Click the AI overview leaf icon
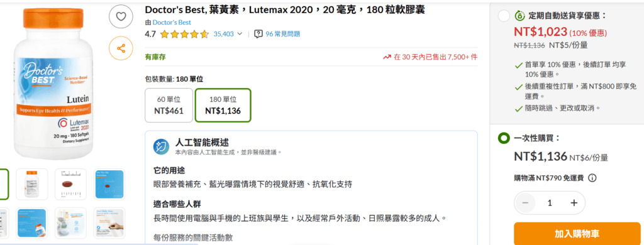This screenshot has height=245, width=644. (162, 146)
